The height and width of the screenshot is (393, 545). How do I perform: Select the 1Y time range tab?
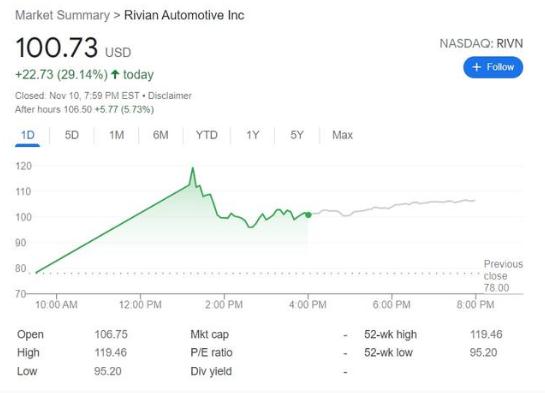click(253, 135)
